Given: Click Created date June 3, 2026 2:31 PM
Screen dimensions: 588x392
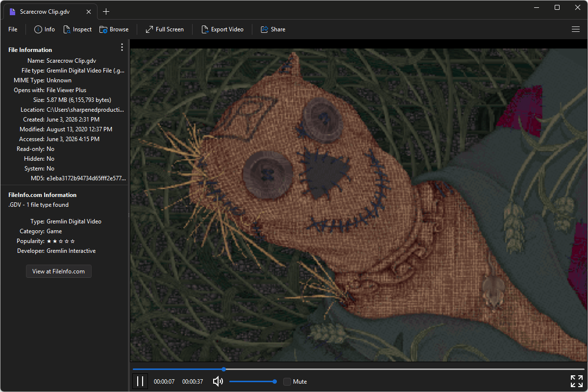Looking at the screenshot, I should 73,120.
